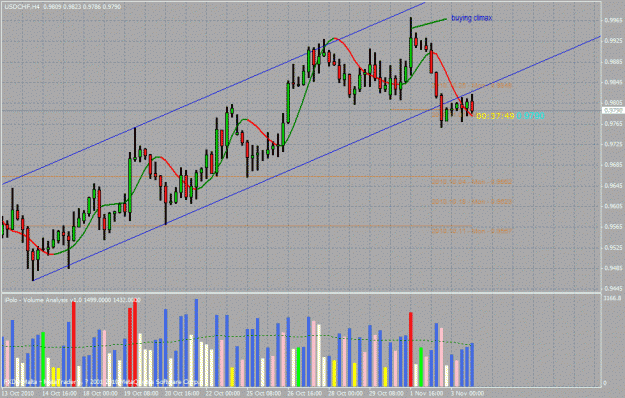Click the '1 Nov 16:00' time axis label
This screenshot has height=398, width=625.
coord(427,393)
